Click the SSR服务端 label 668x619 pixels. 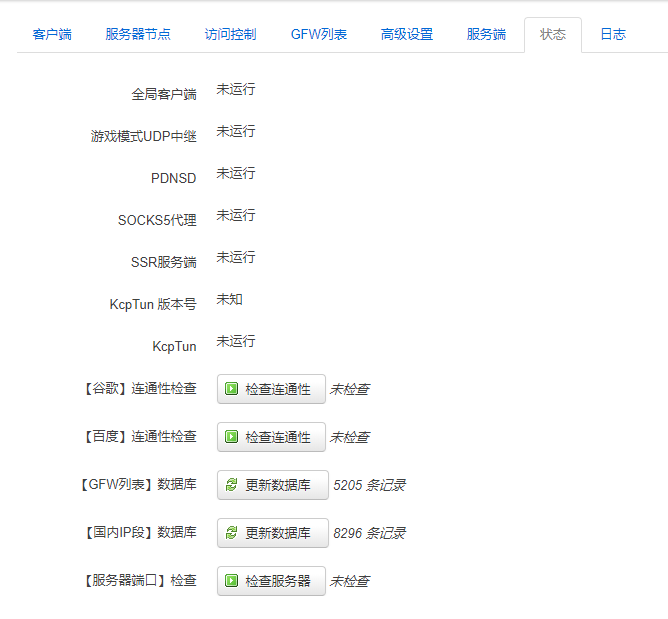tap(164, 262)
